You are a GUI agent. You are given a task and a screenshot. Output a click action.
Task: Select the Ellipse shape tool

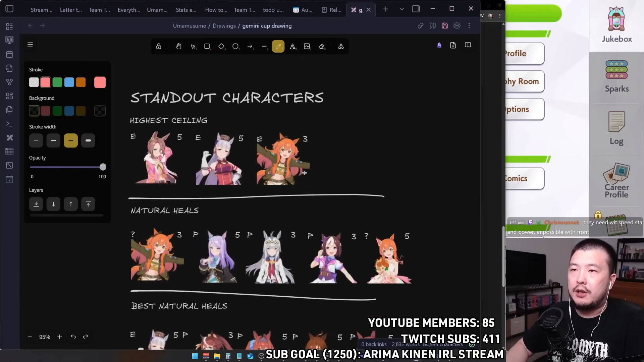tap(236, 47)
